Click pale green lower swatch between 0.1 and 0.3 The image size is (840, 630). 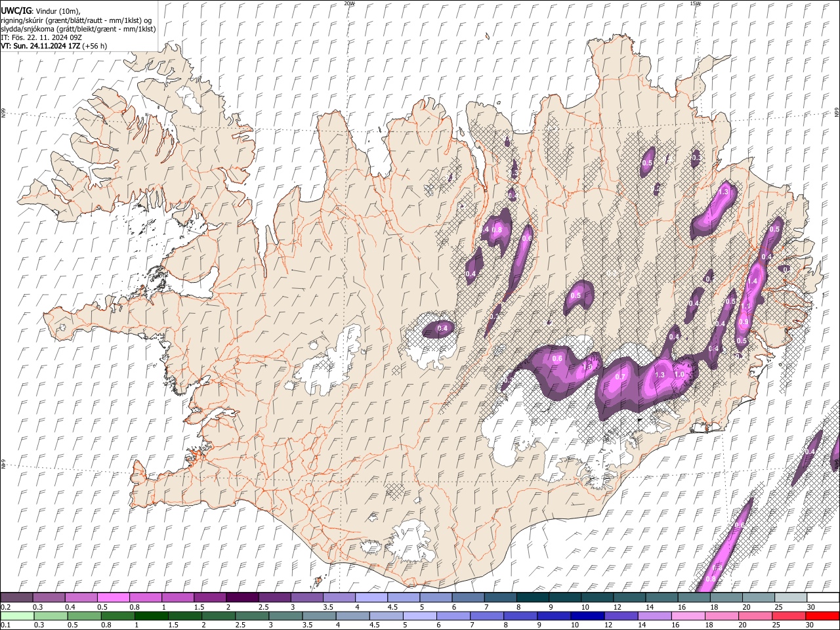pos(18,616)
